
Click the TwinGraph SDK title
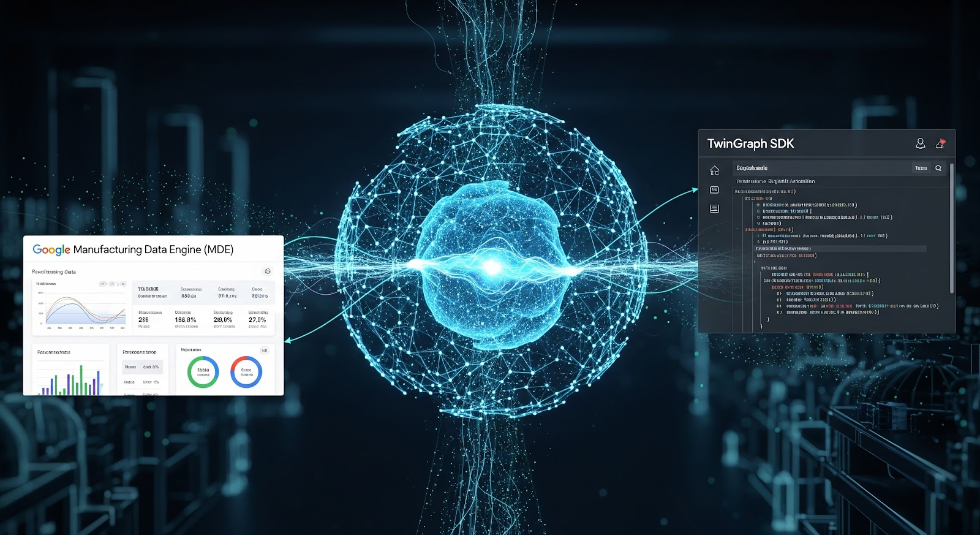[750, 143]
